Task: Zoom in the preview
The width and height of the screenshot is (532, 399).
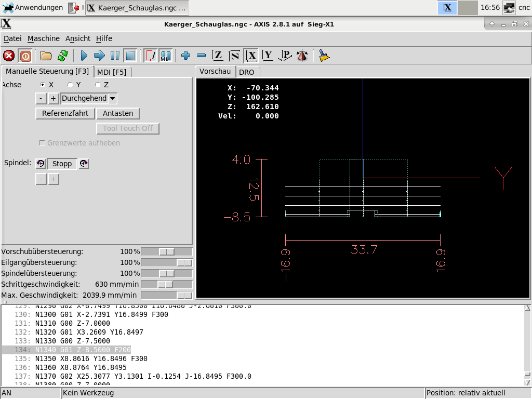Action: (x=185, y=56)
